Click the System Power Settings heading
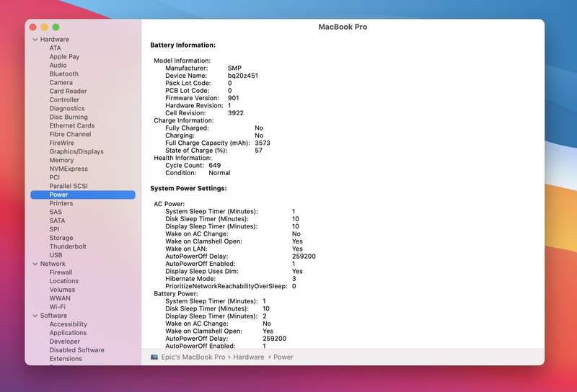The image size is (577, 392). pyautogui.click(x=188, y=188)
